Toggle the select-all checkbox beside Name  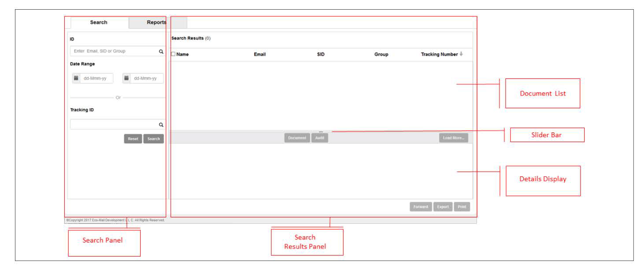click(x=173, y=54)
